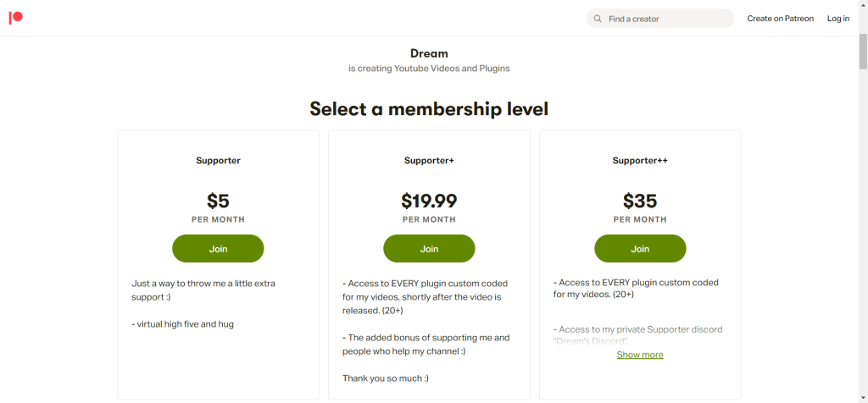Select the Supporter+ tier title

click(x=429, y=161)
